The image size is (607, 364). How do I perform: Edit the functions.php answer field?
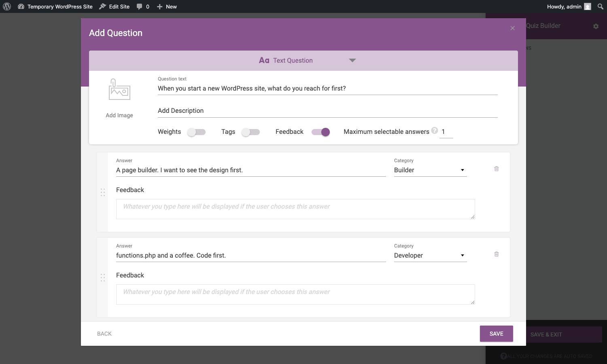(x=251, y=256)
